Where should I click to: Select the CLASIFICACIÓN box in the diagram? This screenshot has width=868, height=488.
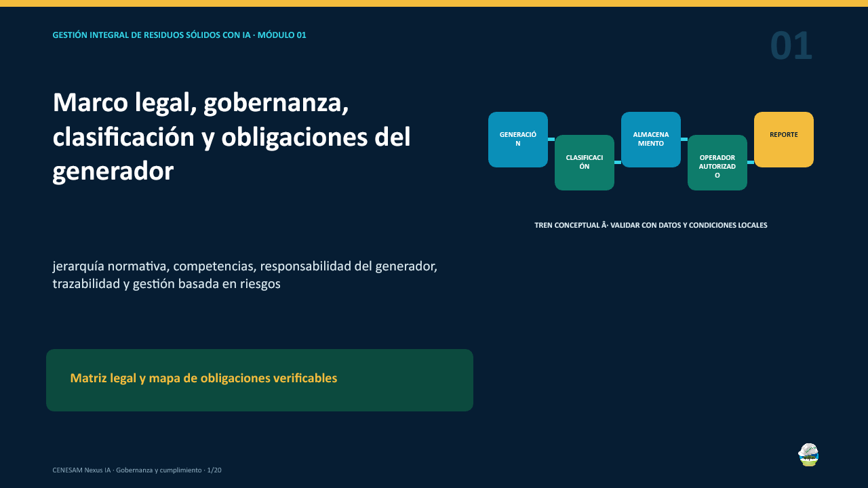click(x=585, y=163)
